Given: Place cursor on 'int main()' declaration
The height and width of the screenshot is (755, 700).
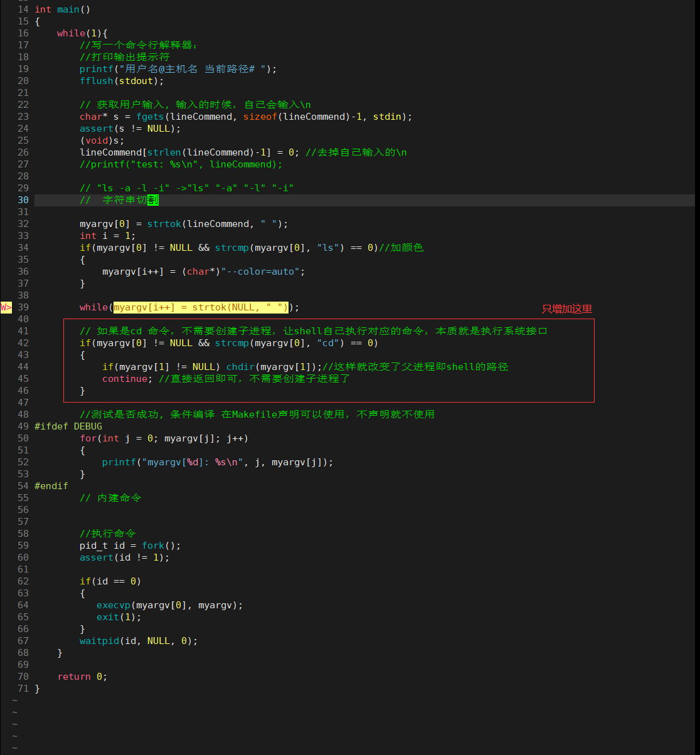Looking at the screenshot, I should [63, 9].
